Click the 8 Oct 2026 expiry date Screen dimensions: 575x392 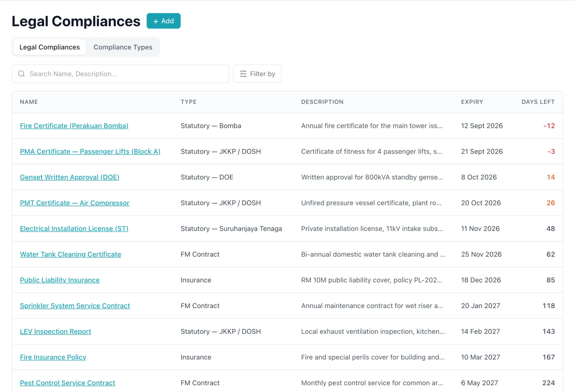click(x=479, y=177)
